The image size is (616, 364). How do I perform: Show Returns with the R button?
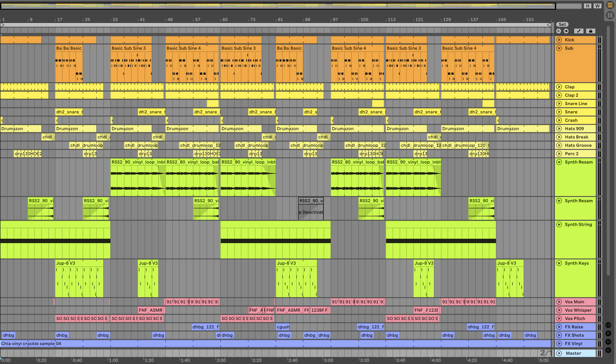click(x=608, y=333)
